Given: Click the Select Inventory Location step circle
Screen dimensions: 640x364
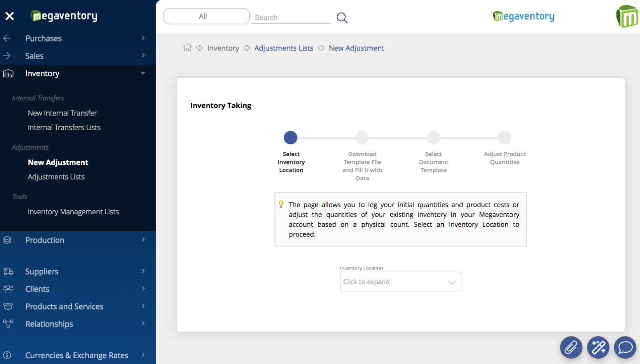Looking at the screenshot, I should pos(290,138).
